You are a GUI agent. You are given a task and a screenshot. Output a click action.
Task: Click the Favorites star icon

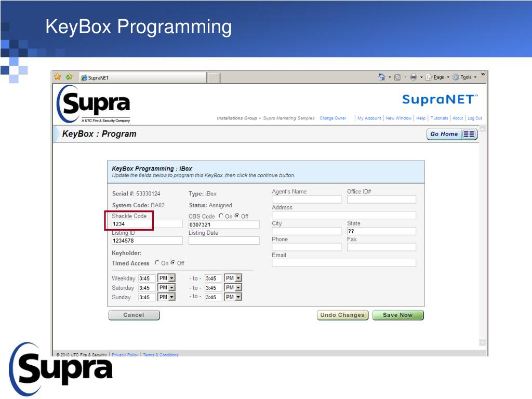pyautogui.click(x=58, y=77)
